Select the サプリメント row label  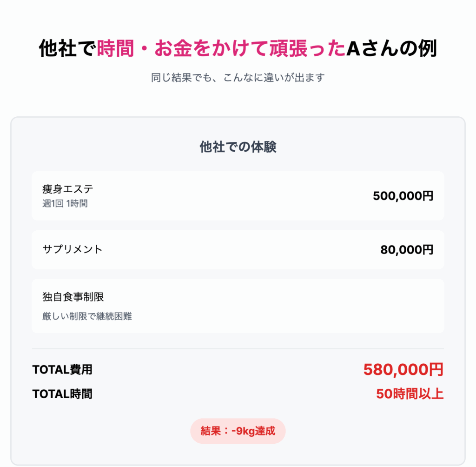[73, 249]
